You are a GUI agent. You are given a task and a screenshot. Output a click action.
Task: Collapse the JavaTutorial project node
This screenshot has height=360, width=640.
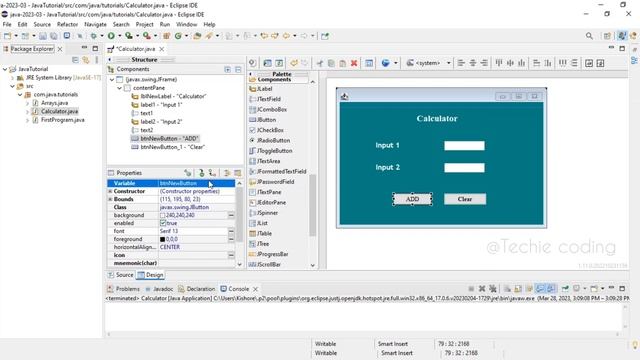5,69
